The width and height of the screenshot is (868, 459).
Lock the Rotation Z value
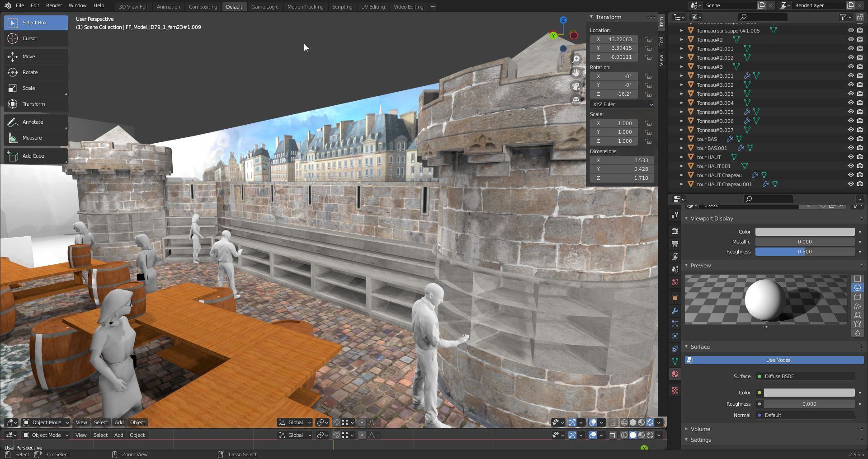coord(648,94)
